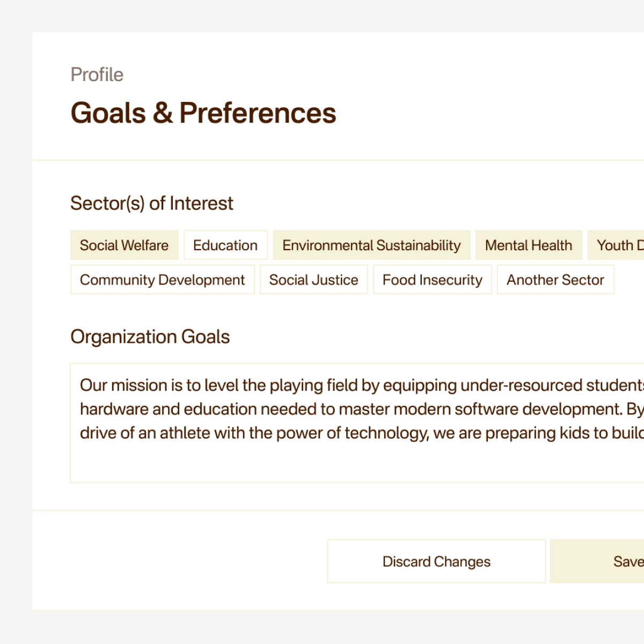
Task: Click the Goals & Preferences page heading
Action: pos(203,113)
